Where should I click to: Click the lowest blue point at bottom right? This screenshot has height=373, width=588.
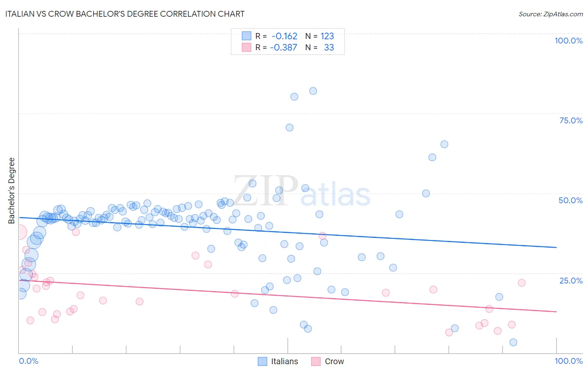[x=513, y=342]
